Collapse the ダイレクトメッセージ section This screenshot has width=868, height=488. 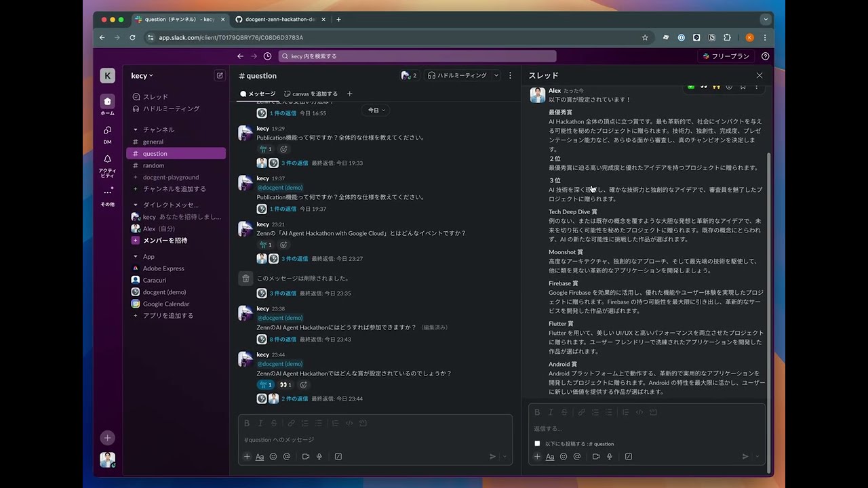136,205
